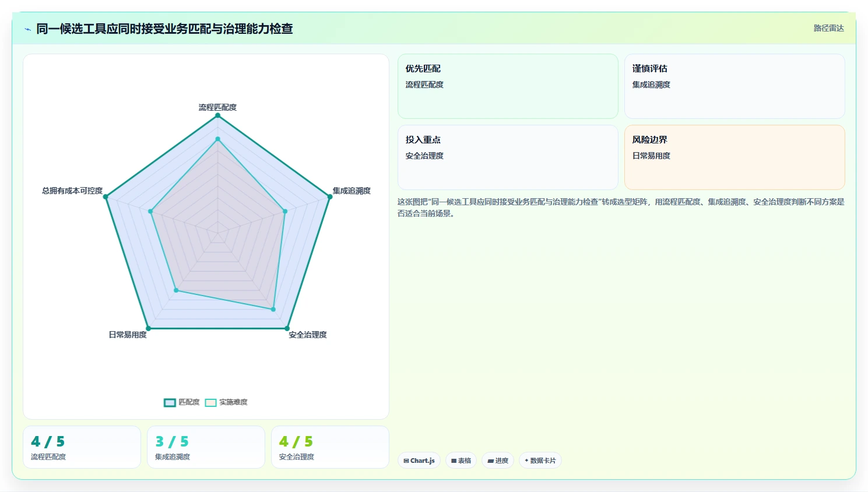Viewport: 868px width, 492px height.
Task: Click the 集成追溯度 radar axis label
Action: (352, 191)
